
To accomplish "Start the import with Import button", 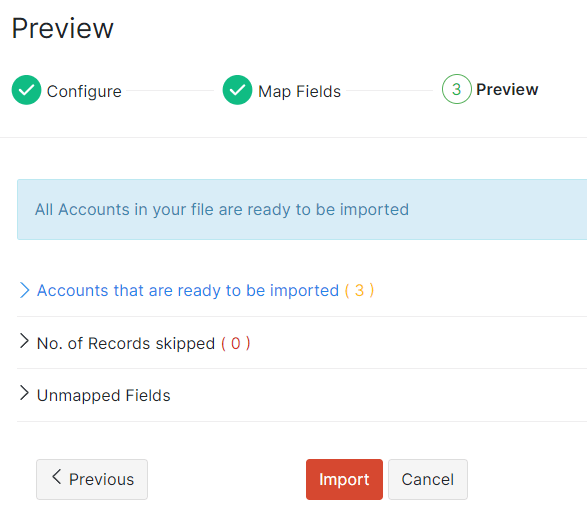I will coord(344,479).
